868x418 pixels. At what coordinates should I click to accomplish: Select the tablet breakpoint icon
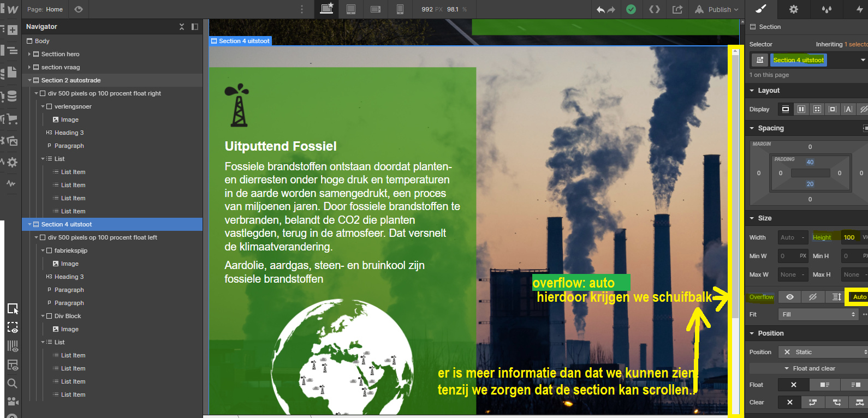click(x=351, y=9)
